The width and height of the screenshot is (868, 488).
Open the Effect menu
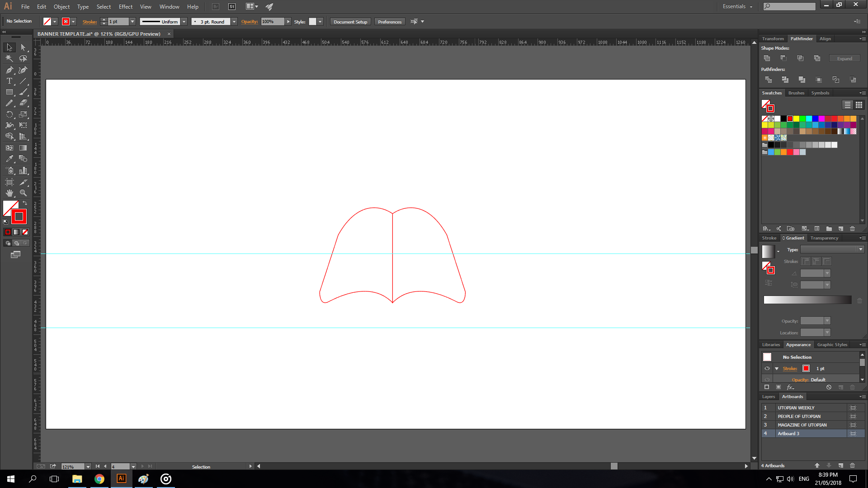(126, 7)
